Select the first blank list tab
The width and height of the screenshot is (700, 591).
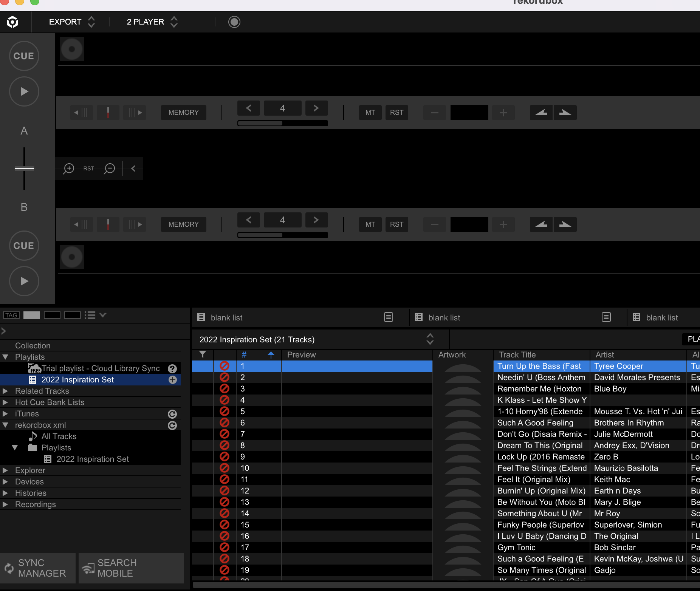(227, 318)
